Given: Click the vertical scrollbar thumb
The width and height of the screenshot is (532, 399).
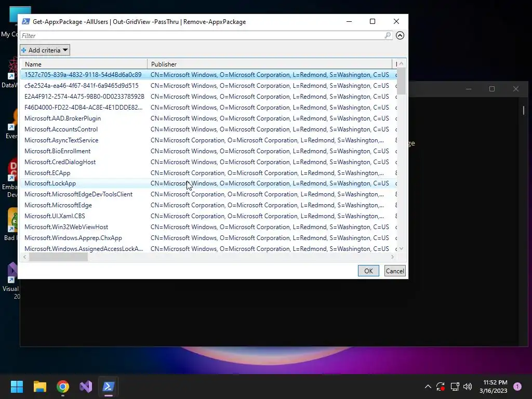Looking at the screenshot, I should [x=402, y=82].
